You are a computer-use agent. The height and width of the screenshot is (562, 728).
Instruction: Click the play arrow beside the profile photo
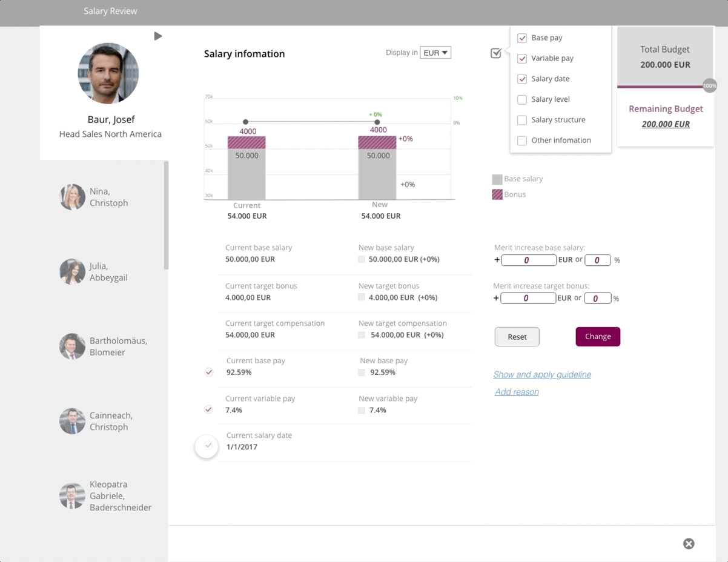point(158,36)
